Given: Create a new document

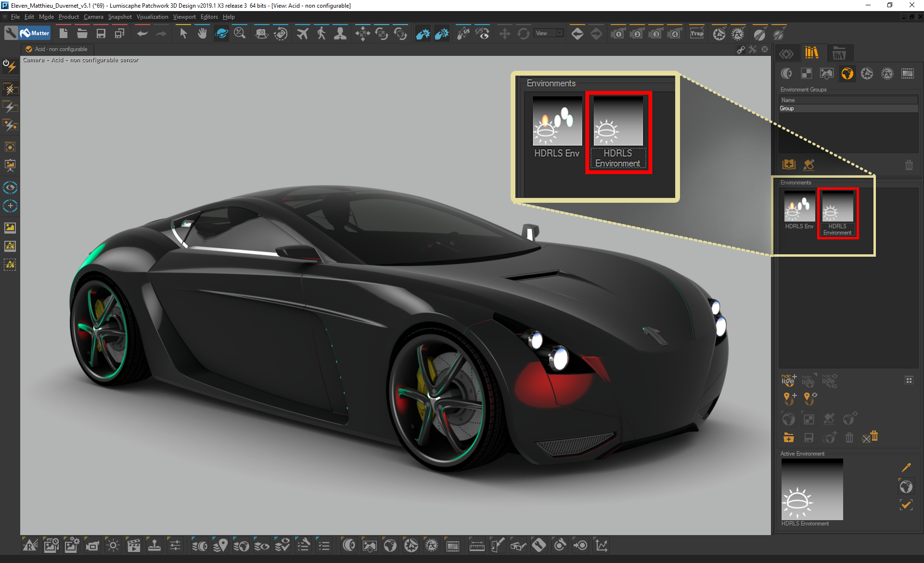Looking at the screenshot, I should coord(63,33).
